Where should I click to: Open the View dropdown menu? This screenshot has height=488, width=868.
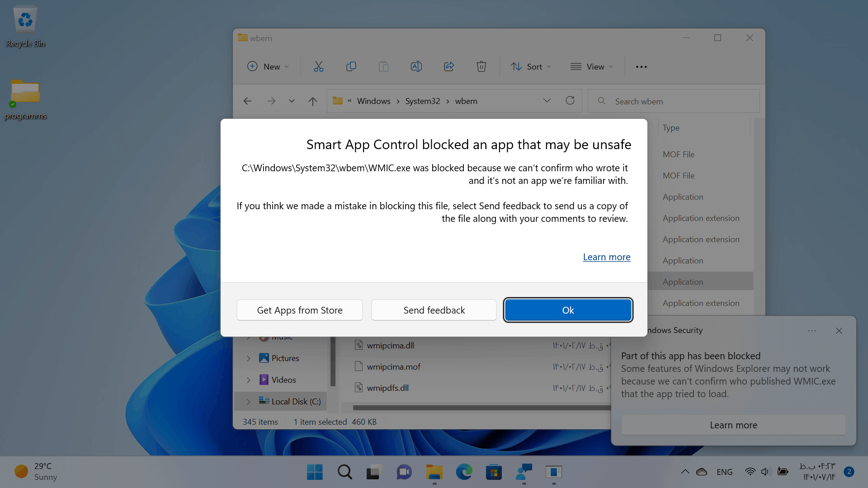(592, 67)
